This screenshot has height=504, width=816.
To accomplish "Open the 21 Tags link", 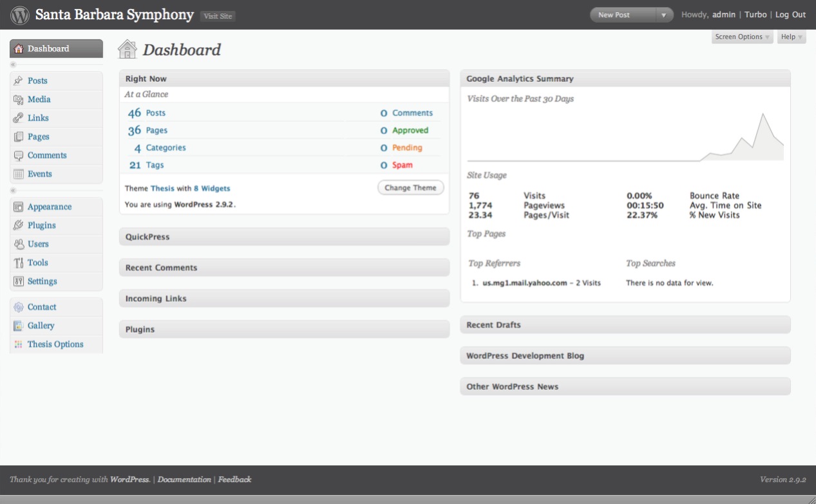I will [147, 165].
